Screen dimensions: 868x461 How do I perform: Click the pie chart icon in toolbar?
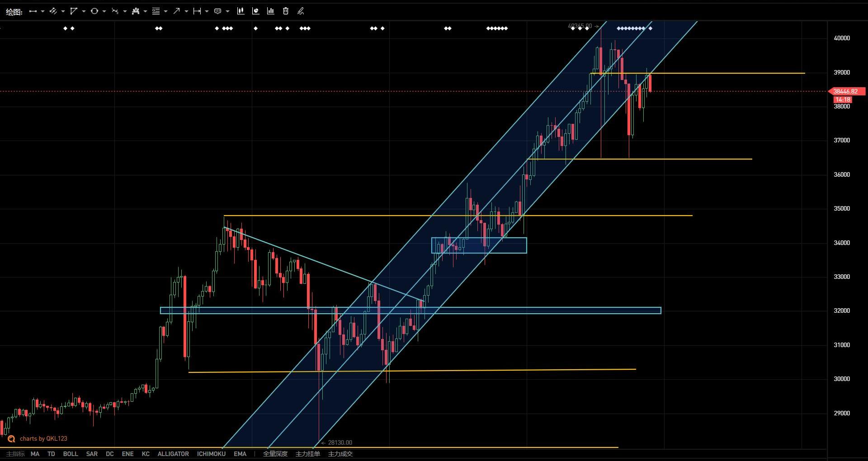255,11
